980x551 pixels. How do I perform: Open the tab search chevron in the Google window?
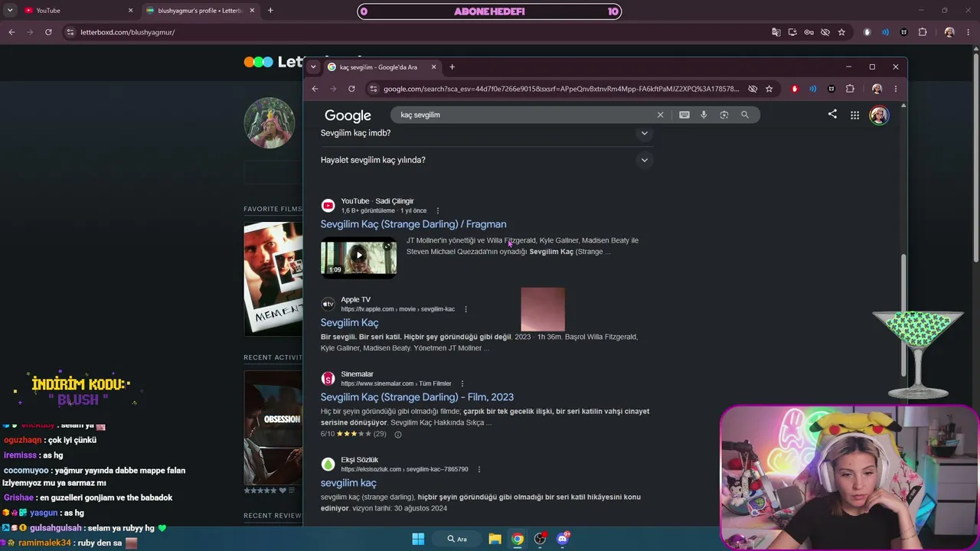pos(313,67)
